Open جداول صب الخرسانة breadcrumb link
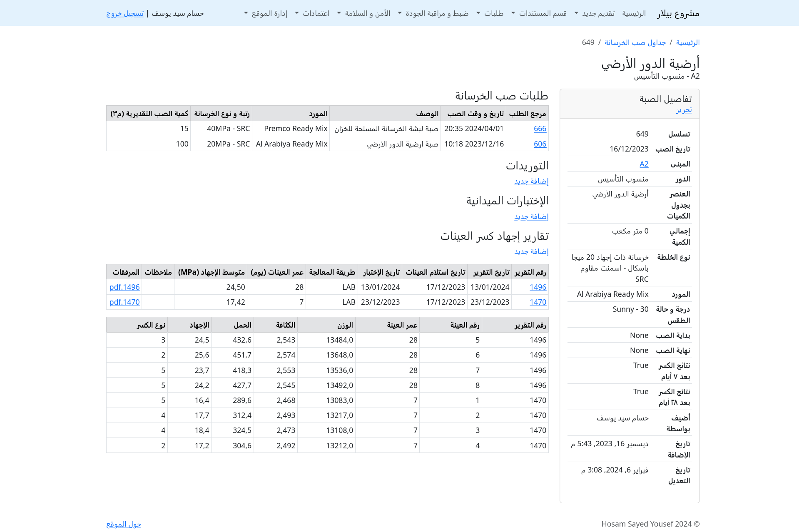 (x=635, y=42)
